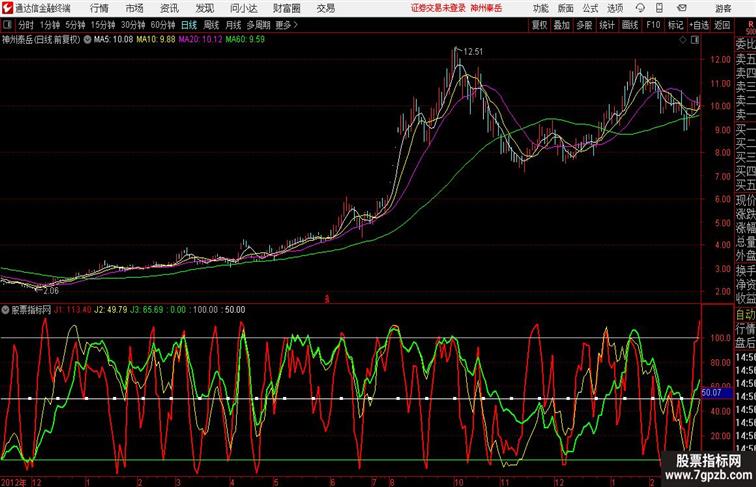
Task: Toggle the side panel icon at chart top-right
Action: click(695, 40)
